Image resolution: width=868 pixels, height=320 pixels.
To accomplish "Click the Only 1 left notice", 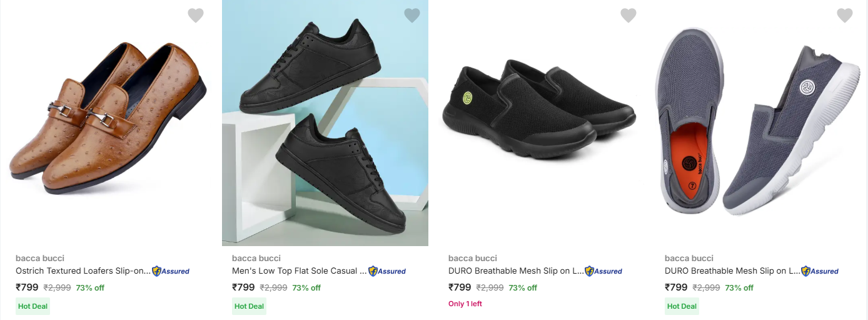I will coord(465,304).
